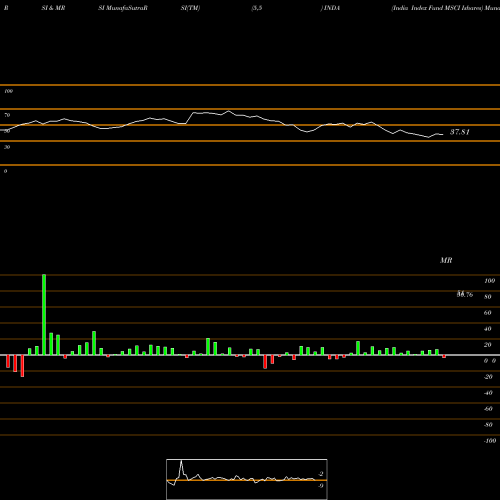Click the RSI axis label 70
The height and width of the screenshot is (500, 500).
point(7,115)
